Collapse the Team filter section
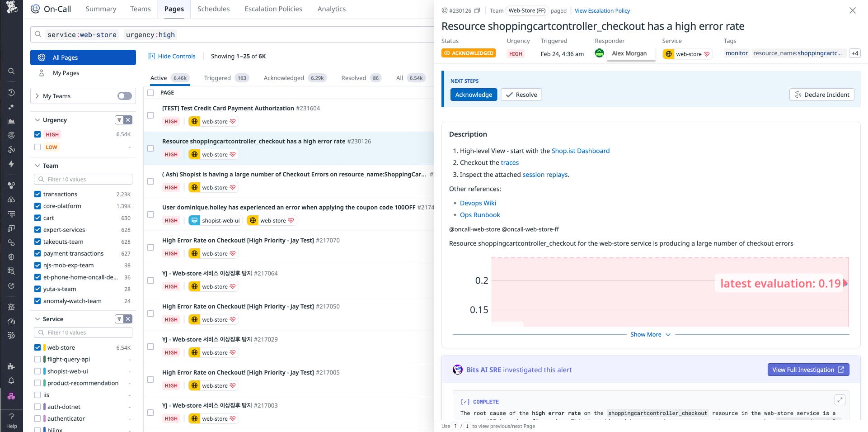The height and width of the screenshot is (432, 868). 37,166
